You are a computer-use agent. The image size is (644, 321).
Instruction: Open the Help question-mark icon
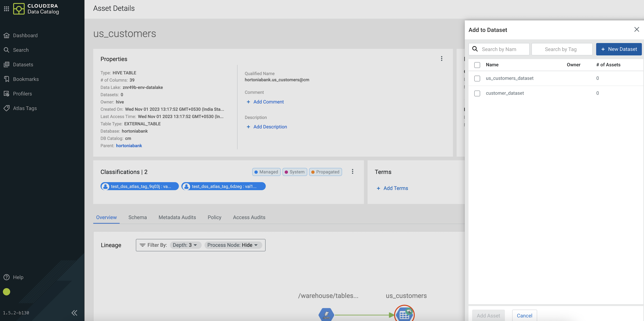tap(7, 277)
